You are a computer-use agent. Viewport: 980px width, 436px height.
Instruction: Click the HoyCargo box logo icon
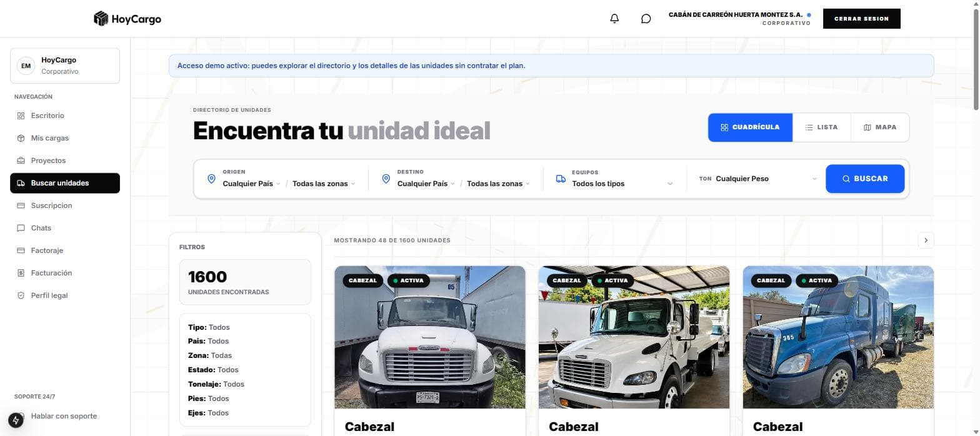tap(101, 19)
